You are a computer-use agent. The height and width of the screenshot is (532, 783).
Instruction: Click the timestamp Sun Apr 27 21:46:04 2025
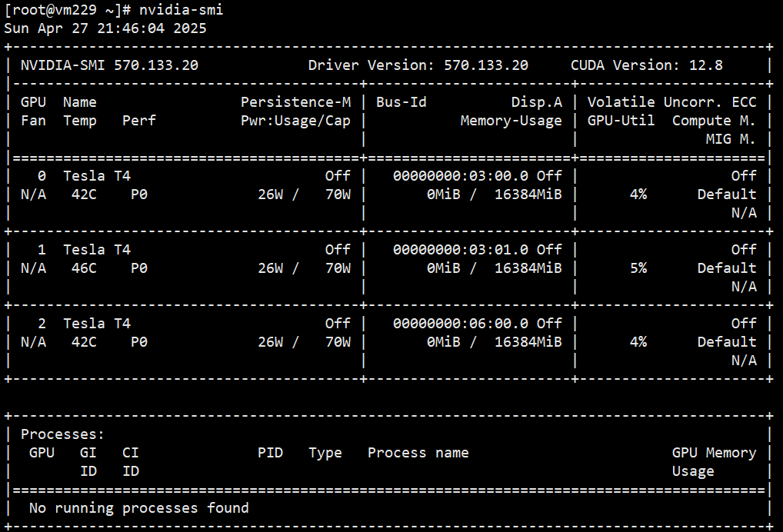tap(105, 28)
